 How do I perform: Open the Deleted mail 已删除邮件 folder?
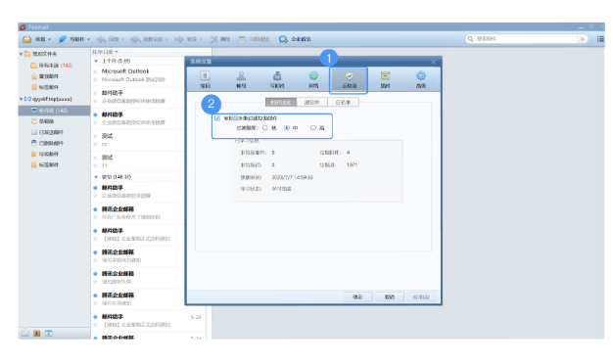47,143
